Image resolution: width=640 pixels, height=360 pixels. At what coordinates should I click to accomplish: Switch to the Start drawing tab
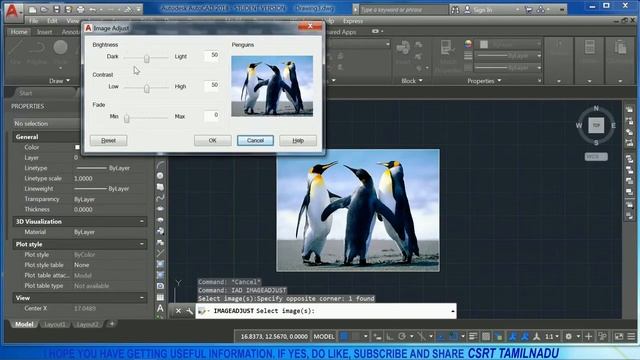coord(25,93)
